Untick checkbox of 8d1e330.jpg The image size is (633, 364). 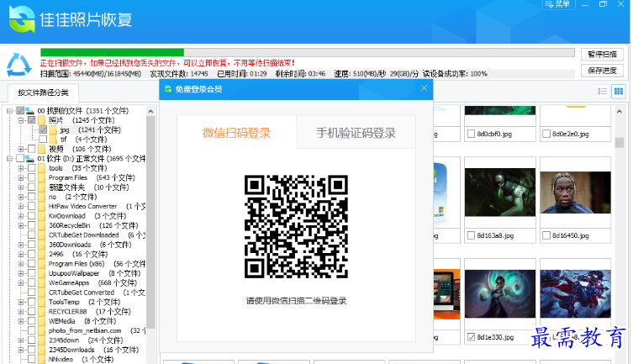tap(471, 337)
